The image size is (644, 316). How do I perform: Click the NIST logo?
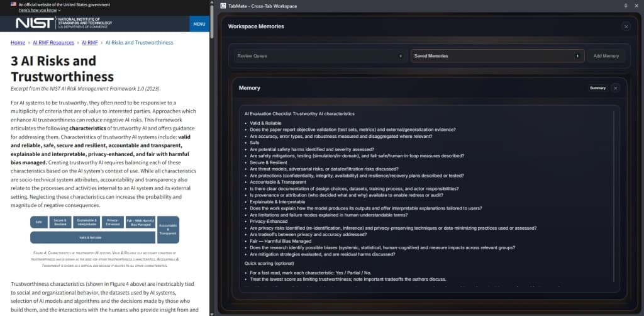tap(64, 23)
